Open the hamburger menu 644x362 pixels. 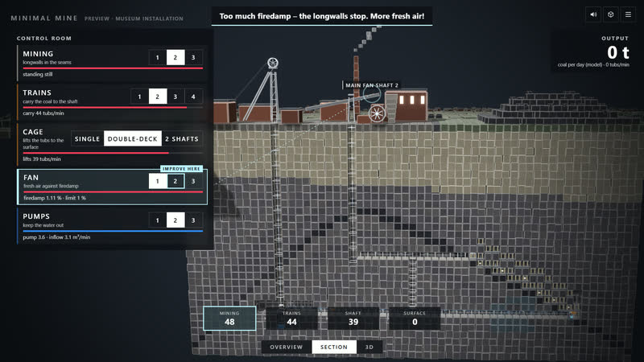point(628,14)
